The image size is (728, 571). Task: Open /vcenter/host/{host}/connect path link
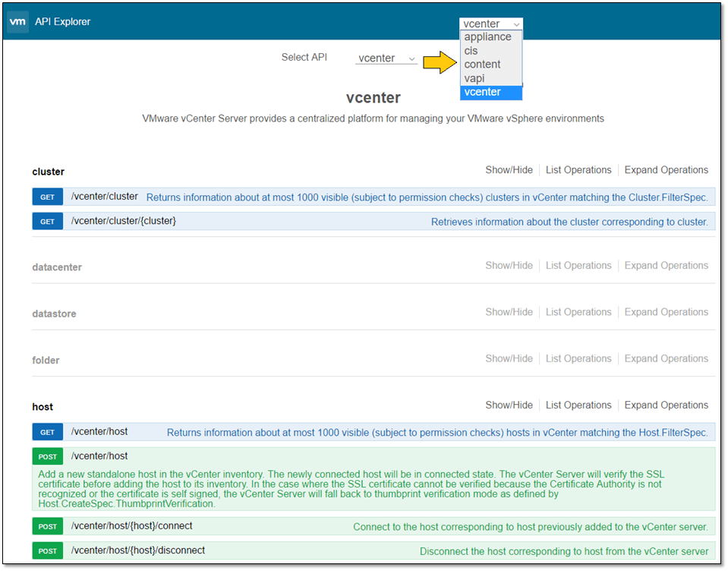click(131, 526)
